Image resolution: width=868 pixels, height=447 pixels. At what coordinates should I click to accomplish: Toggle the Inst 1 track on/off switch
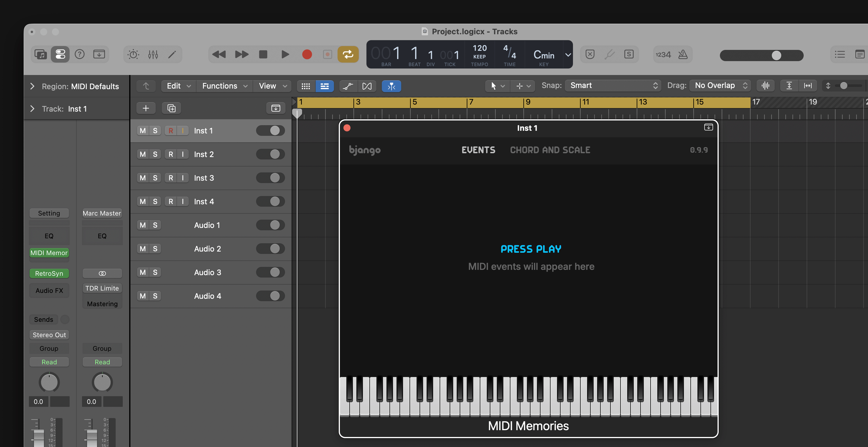tap(270, 131)
